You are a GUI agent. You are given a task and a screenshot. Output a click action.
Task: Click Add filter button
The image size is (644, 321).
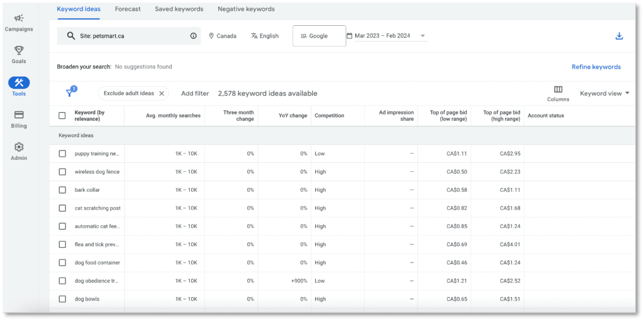pos(195,93)
